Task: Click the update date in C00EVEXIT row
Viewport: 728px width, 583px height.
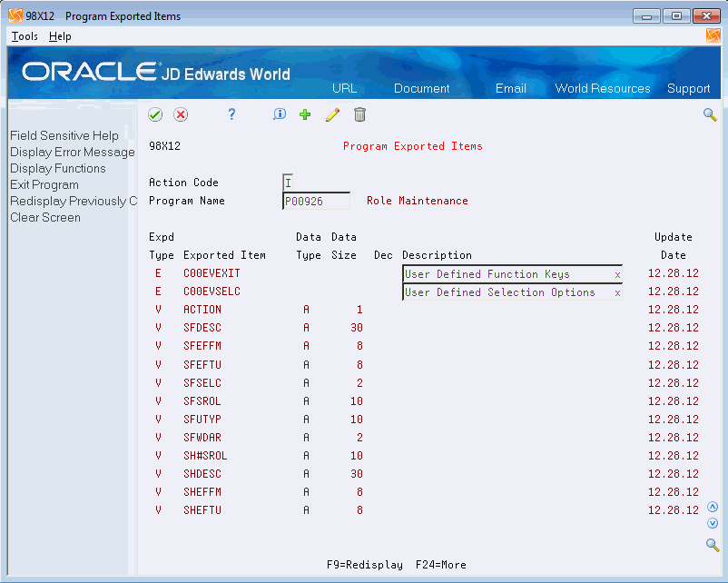Action: 674,273
